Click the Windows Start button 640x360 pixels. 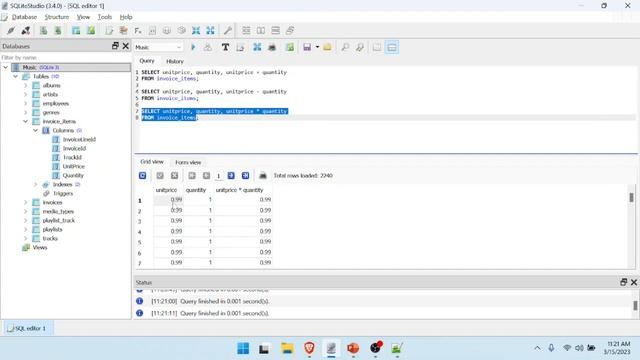pyautogui.click(x=243, y=348)
